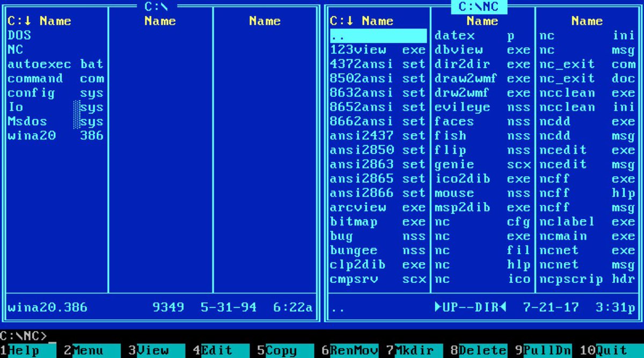Click the C:↓ drive header in C:\ panel
This screenshot has width=644, height=358.
tap(20, 21)
